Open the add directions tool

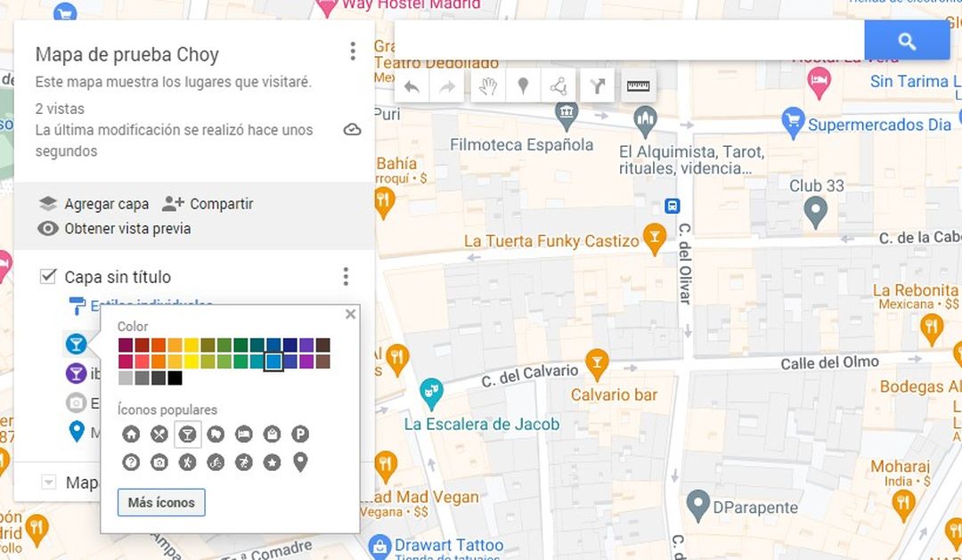tap(599, 86)
